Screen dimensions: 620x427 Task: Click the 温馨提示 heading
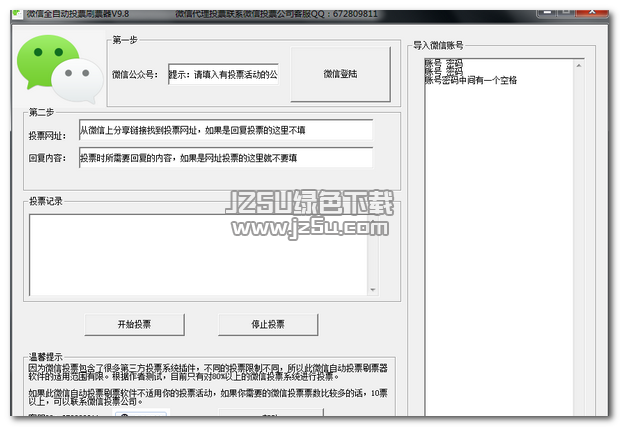[45, 357]
